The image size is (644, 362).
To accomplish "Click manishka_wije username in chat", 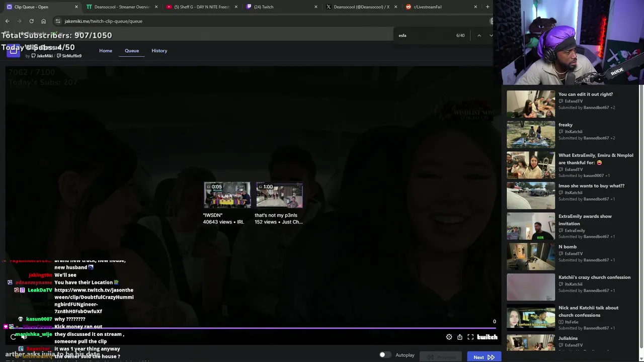I will 33,334.
